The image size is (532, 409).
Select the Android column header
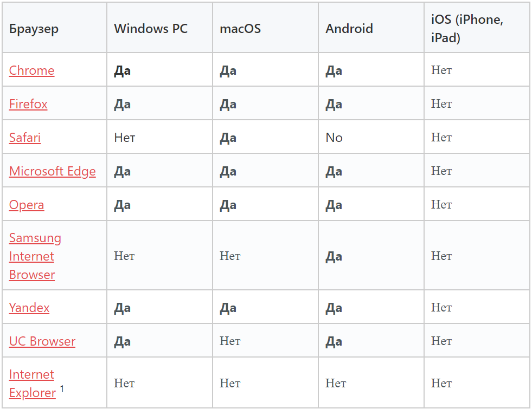[349, 29]
